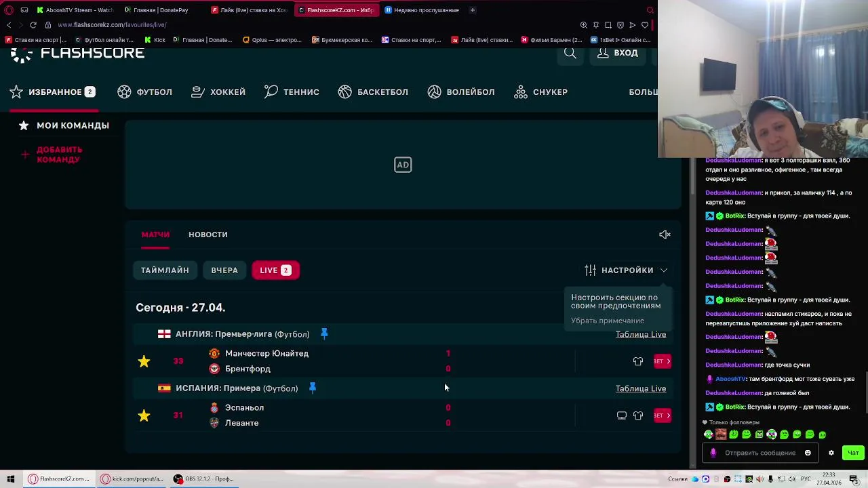Dismiss tooltip via Убрать примечание
This screenshot has height=488, width=868.
click(608, 321)
